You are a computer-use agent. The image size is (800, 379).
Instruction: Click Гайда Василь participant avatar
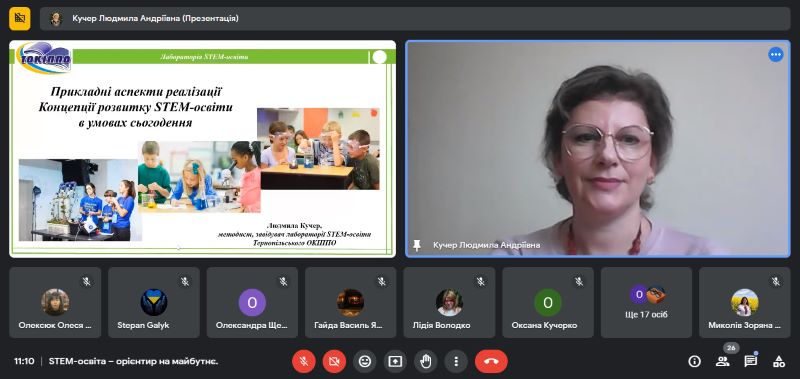coord(351,302)
